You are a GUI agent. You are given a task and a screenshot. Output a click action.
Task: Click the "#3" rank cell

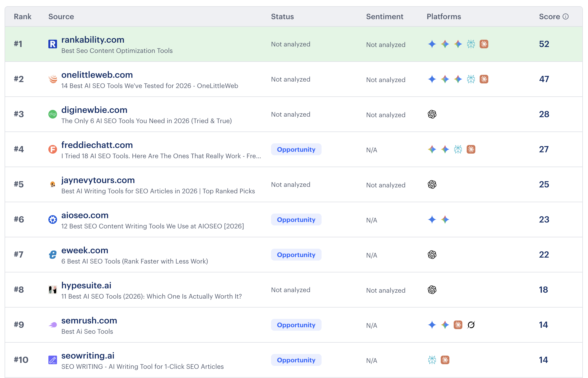pyautogui.click(x=19, y=114)
